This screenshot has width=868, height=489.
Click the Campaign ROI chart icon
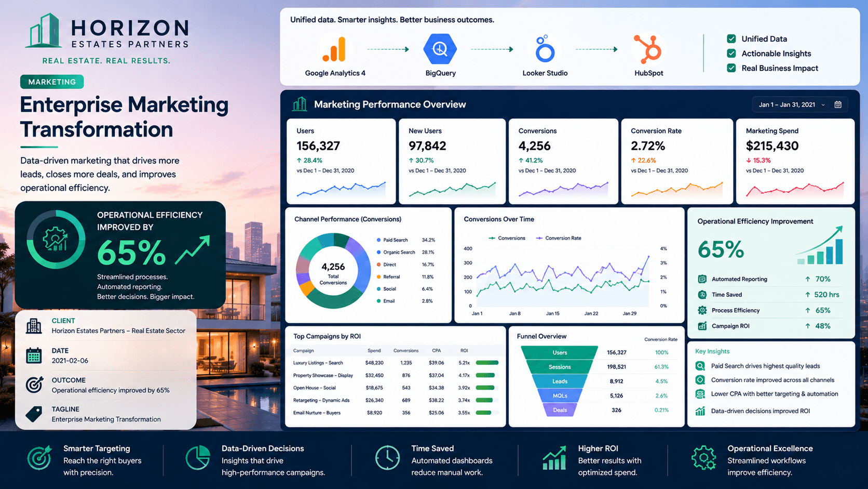(702, 326)
